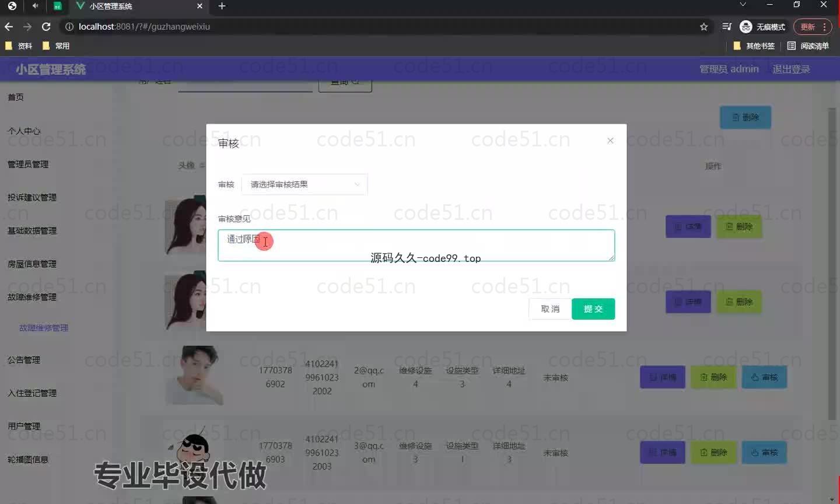Viewport: 840px width, 504px height.
Task: Click 详情 in the 3@qq.com row
Action: (663, 452)
